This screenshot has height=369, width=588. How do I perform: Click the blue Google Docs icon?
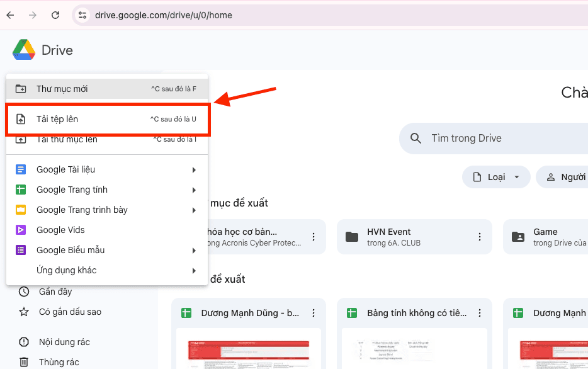point(21,169)
